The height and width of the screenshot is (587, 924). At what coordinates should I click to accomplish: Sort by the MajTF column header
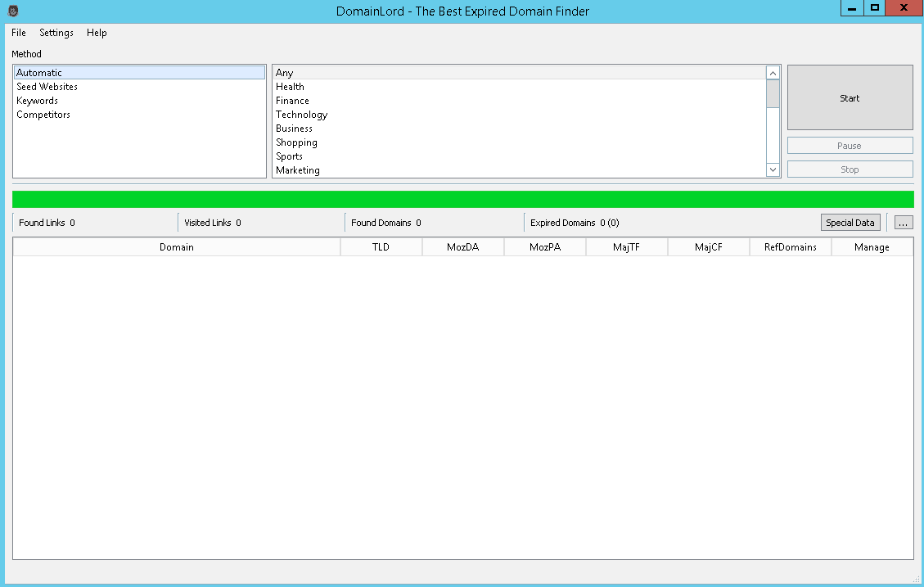(x=626, y=247)
